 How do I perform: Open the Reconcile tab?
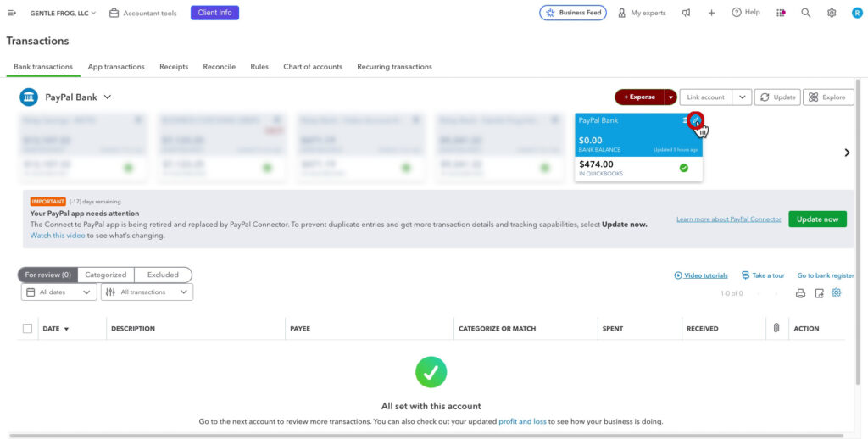[x=220, y=66]
